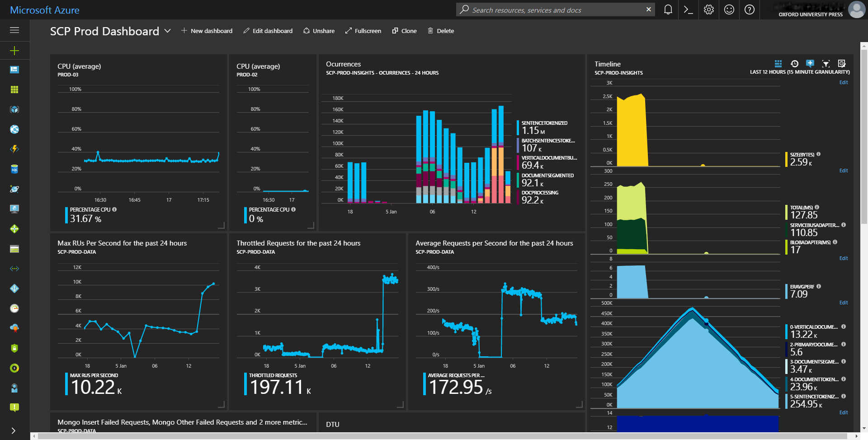Open the Monitor gauge icon in the sidebar
The width and height of the screenshot is (868, 440).
click(14, 308)
